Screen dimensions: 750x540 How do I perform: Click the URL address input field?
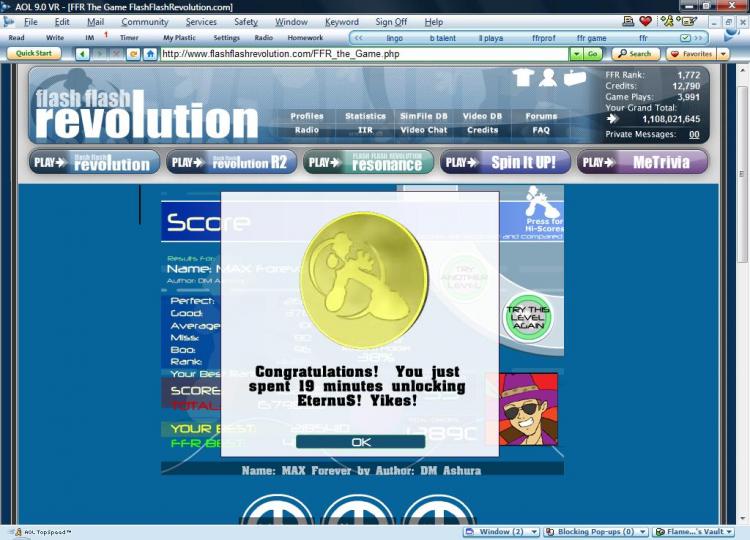(364, 54)
